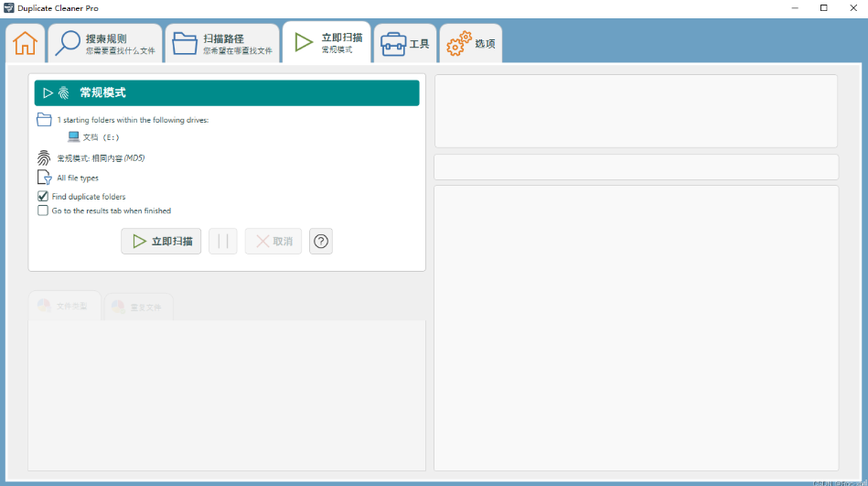Open the 重复文件 chart tab
The height and width of the screenshot is (486, 868).
click(138, 308)
